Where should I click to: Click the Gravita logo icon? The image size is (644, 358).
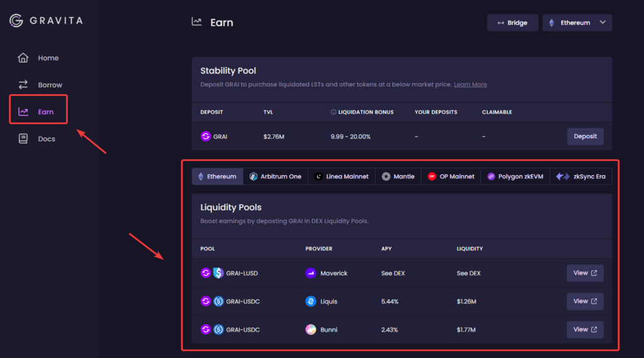click(16, 20)
